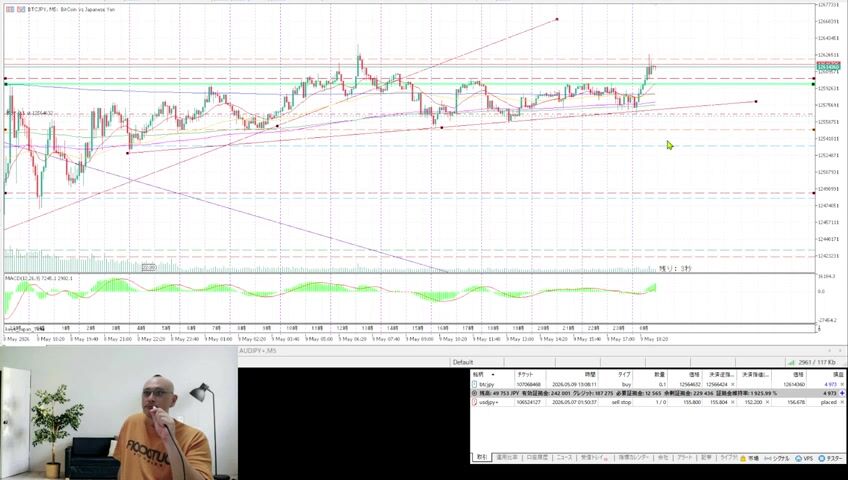Viewport: 848px width, 480px height.
Task: Click the upper trendline's top-right endpoint
Action: [557, 19]
